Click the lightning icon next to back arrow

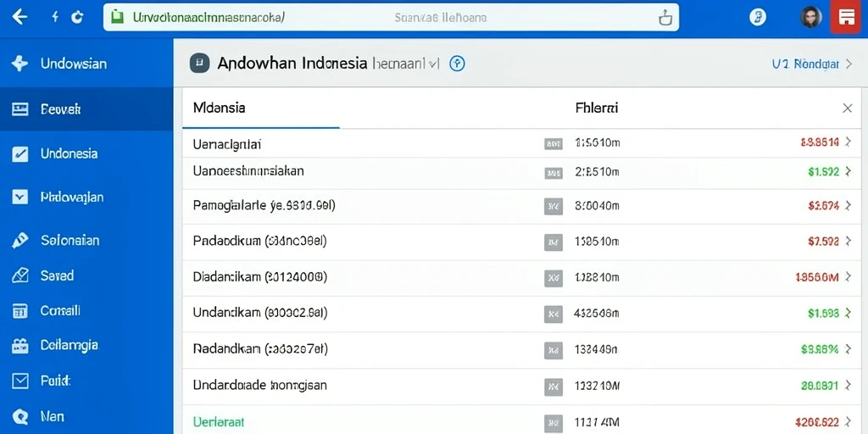[x=55, y=17]
